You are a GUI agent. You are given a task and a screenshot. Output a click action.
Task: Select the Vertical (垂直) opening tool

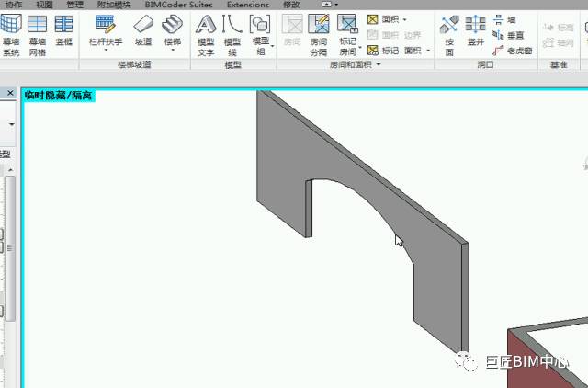[x=508, y=35]
